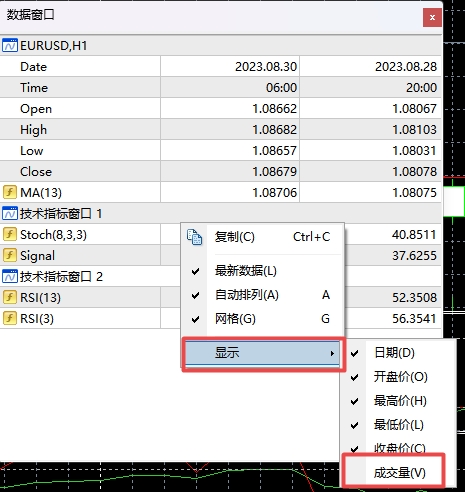The height and width of the screenshot is (492, 465).
Task: Click the Open label row
Action: pyautogui.click(x=80, y=108)
